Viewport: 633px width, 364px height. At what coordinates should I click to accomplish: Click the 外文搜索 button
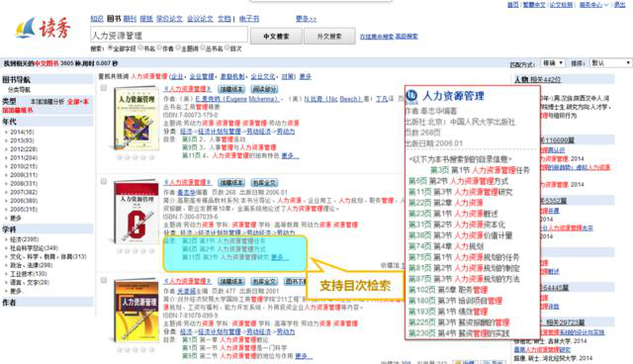(x=329, y=37)
